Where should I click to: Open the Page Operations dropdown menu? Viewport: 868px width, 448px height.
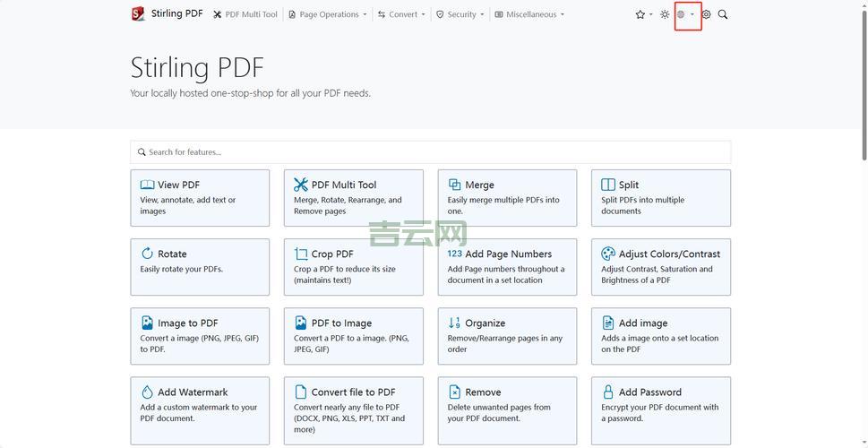328,14
